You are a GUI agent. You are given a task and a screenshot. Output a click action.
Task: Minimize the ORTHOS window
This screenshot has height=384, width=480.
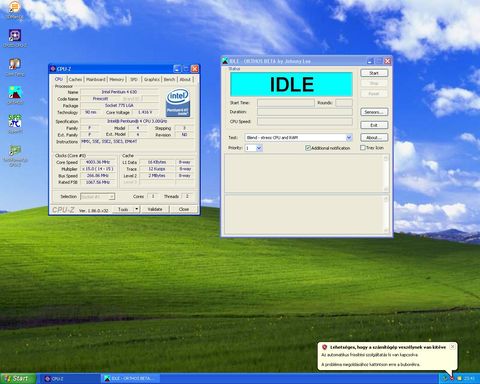[x=370, y=61]
